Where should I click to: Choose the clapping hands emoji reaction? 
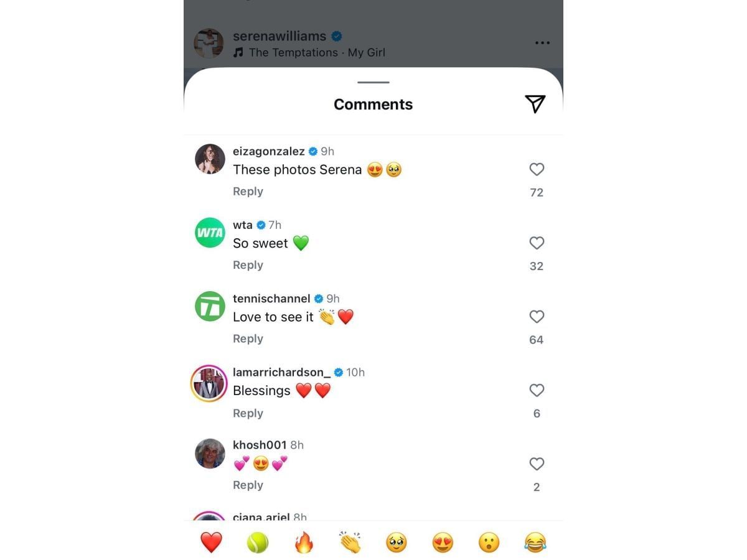pyautogui.click(x=350, y=542)
